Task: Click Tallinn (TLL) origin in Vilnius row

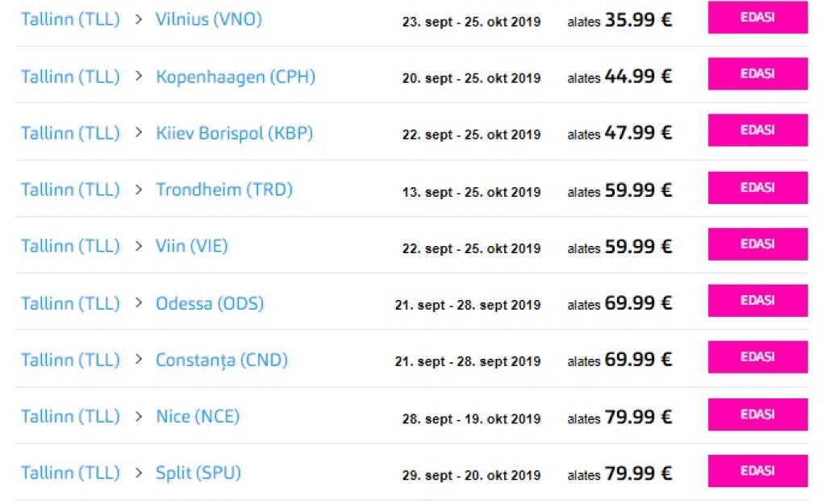Action: pyautogui.click(x=70, y=19)
